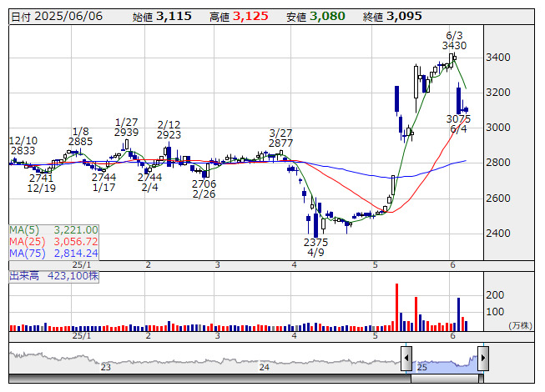Viewport: 545px width, 392px height.
Task: Click the 3/27 2877 high label
Action: [x=280, y=138]
